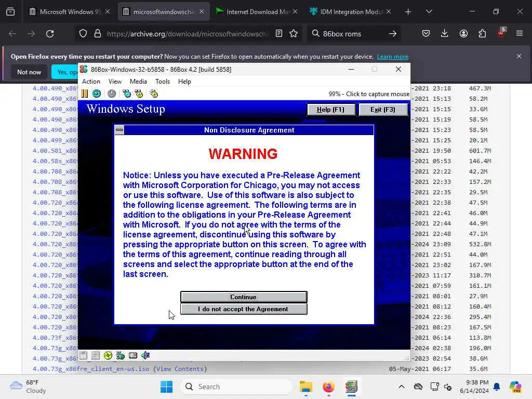The height and width of the screenshot is (399, 532).
Task: Dismiss the Firefox startup notification bar
Action: 519,56
